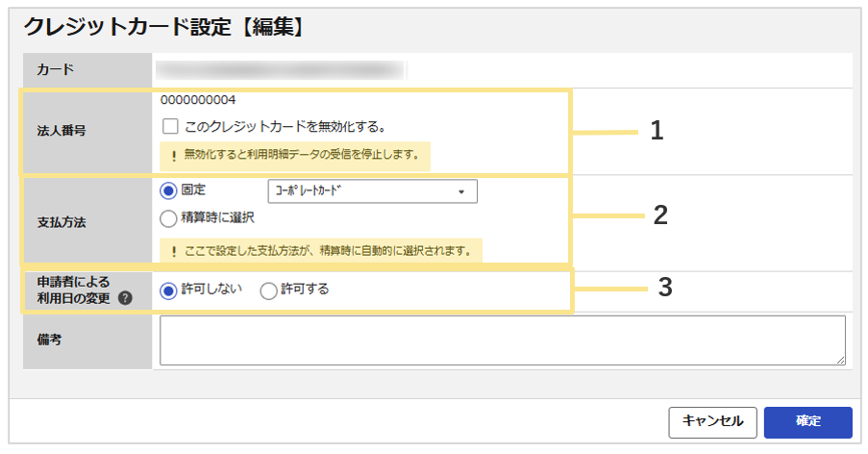
Task: Click the 無効化すると利用明細データ notice text
Action: click(302, 155)
